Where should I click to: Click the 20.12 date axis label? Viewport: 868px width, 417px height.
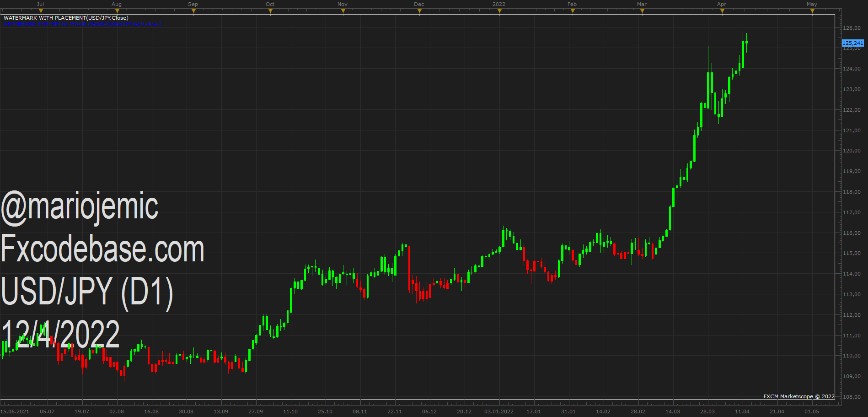(x=464, y=412)
